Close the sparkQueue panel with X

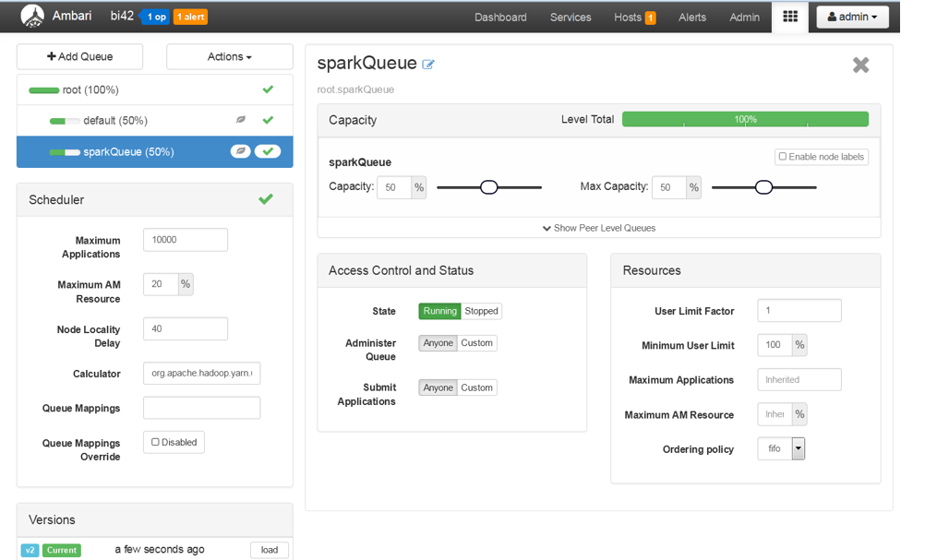click(860, 65)
